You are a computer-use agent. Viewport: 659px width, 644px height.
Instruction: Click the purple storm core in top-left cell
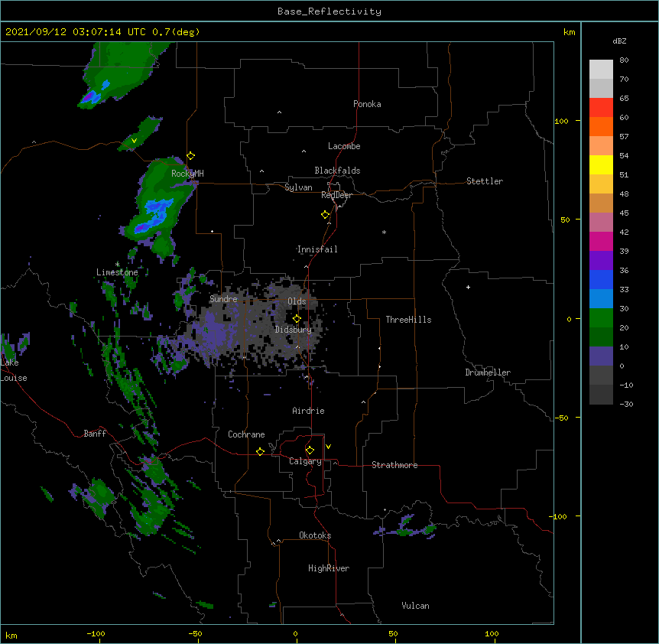89,98
